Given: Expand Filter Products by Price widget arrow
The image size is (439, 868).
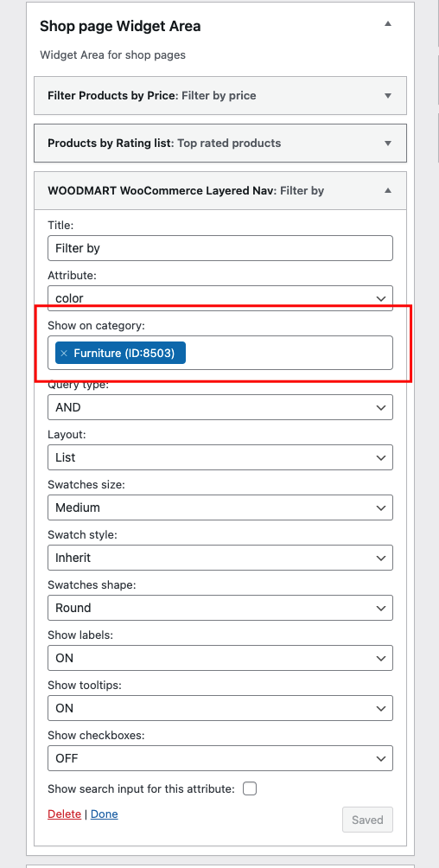Looking at the screenshot, I should [388, 96].
